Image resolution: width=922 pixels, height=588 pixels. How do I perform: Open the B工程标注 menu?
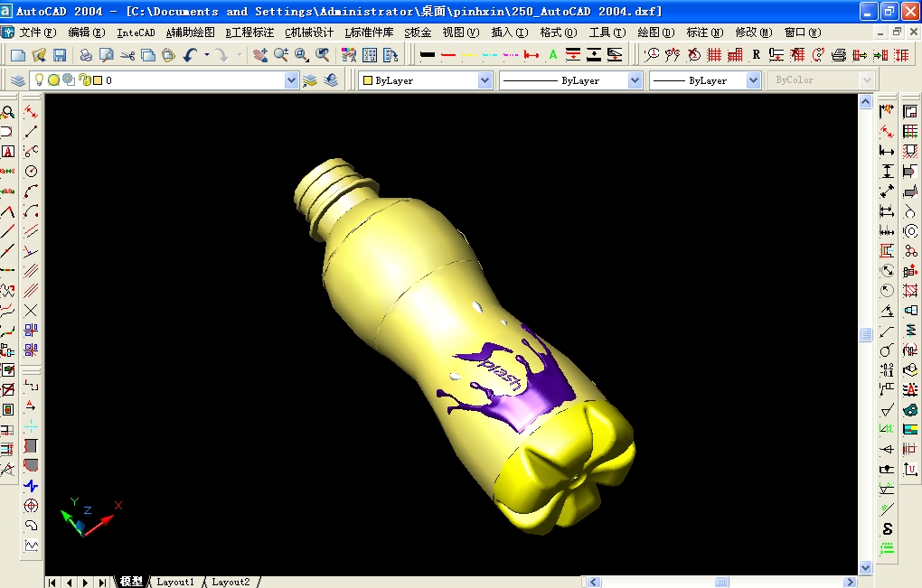point(249,33)
